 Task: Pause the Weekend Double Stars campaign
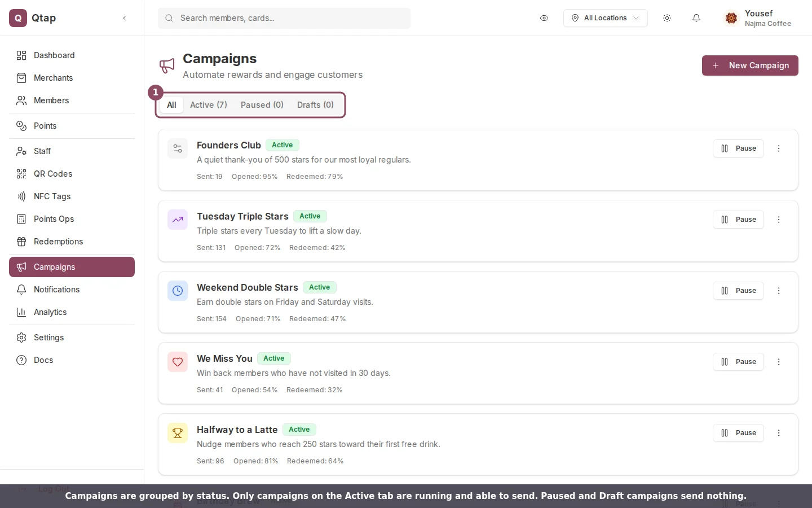tap(738, 291)
